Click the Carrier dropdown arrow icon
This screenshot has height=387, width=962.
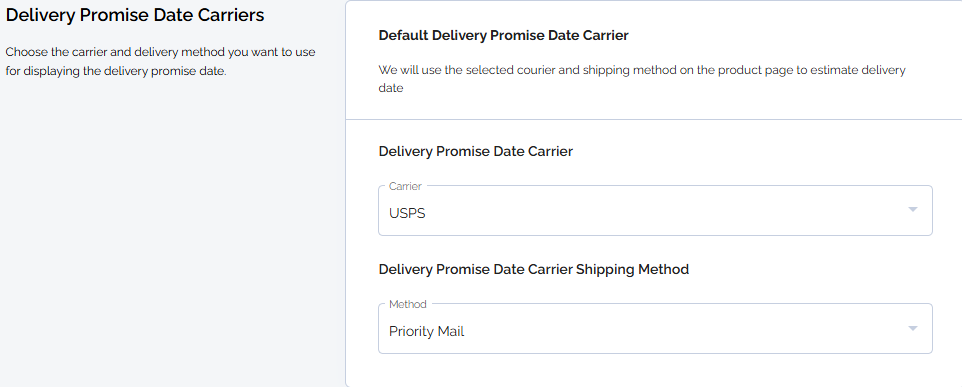pyautogui.click(x=912, y=210)
